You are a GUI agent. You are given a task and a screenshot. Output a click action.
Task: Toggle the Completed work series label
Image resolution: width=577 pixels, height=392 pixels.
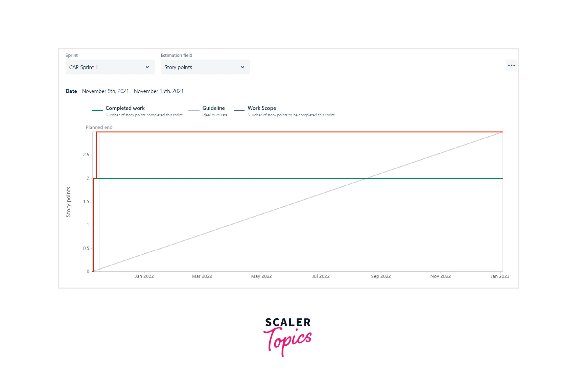click(x=125, y=108)
